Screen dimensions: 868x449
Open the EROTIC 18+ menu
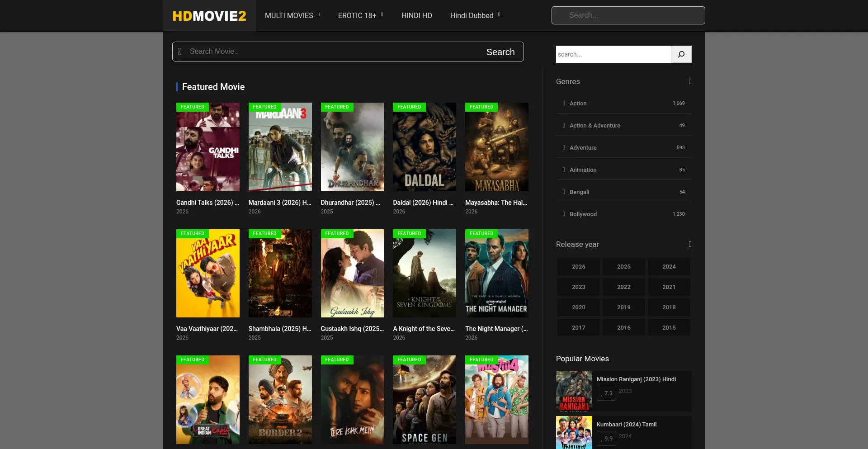[x=357, y=15]
